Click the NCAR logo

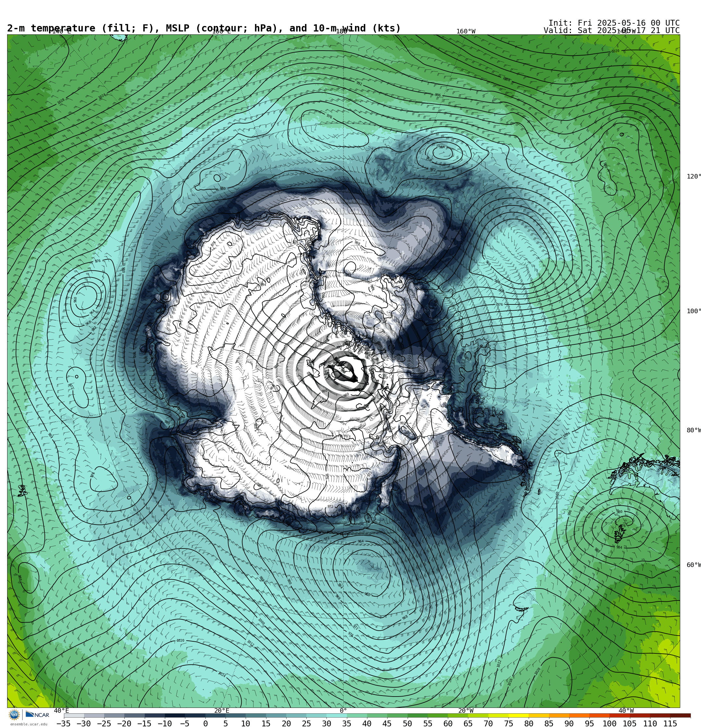coord(38,714)
